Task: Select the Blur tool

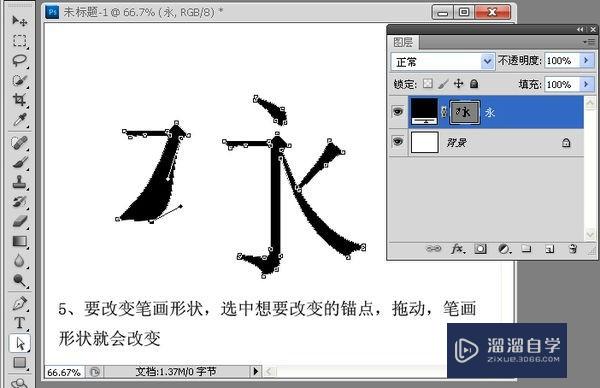Action: (x=20, y=261)
